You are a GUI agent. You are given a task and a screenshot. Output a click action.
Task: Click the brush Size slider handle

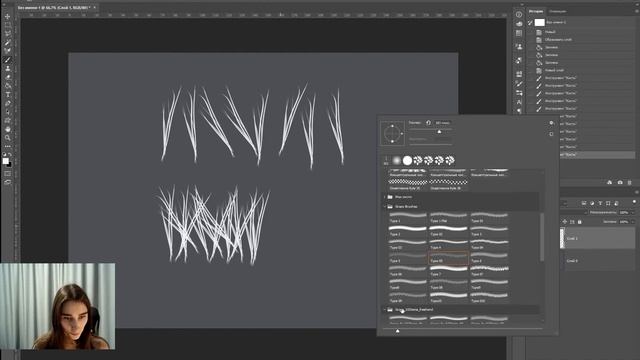(x=439, y=132)
